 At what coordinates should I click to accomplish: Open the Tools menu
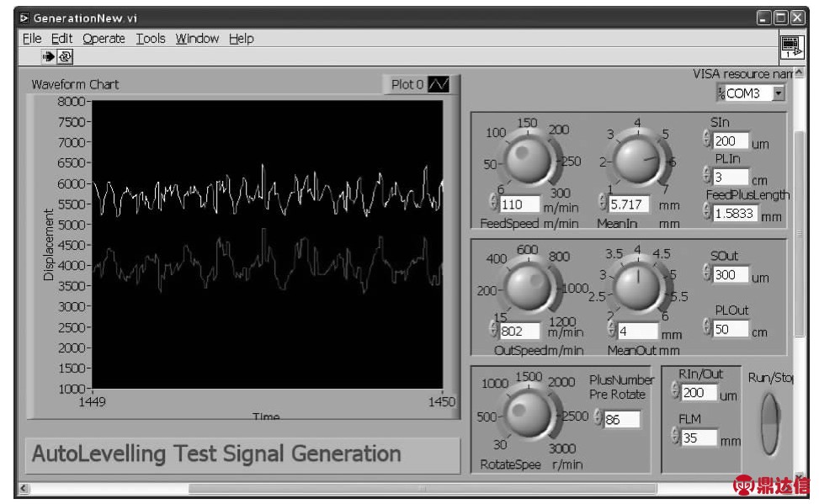(151, 39)
